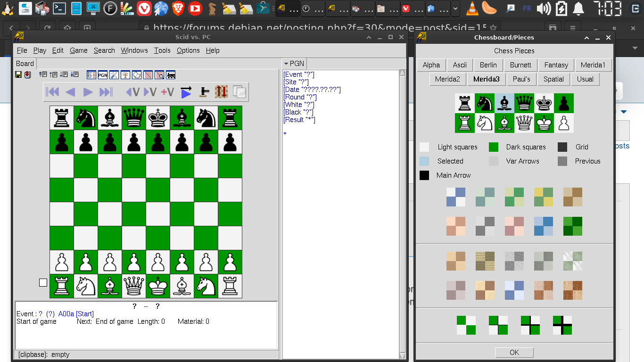Open the Tools menu
The image size is (644, 362).
click(162, 50)
